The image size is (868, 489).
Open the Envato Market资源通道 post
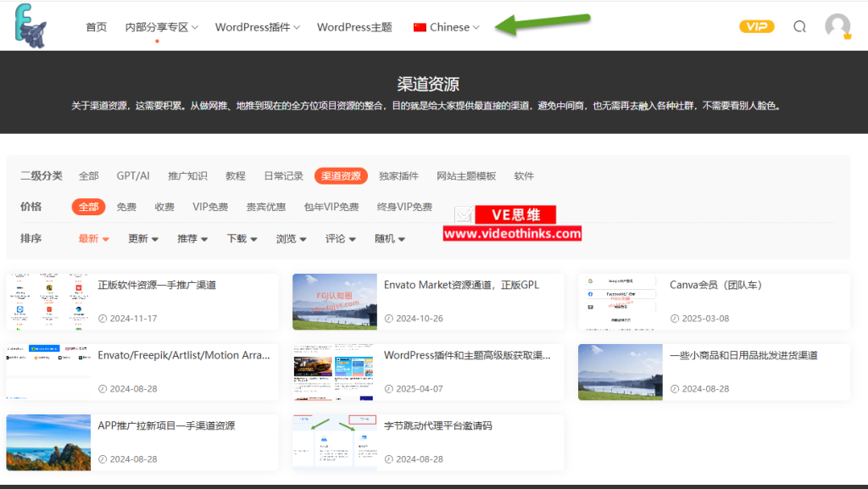[461, 286]
